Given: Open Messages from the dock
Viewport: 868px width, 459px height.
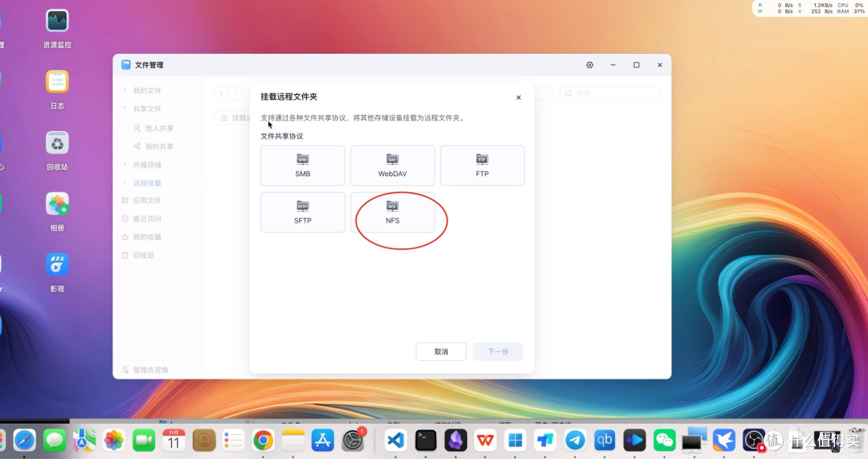Looking at the screenshot, I should [55, 441].
